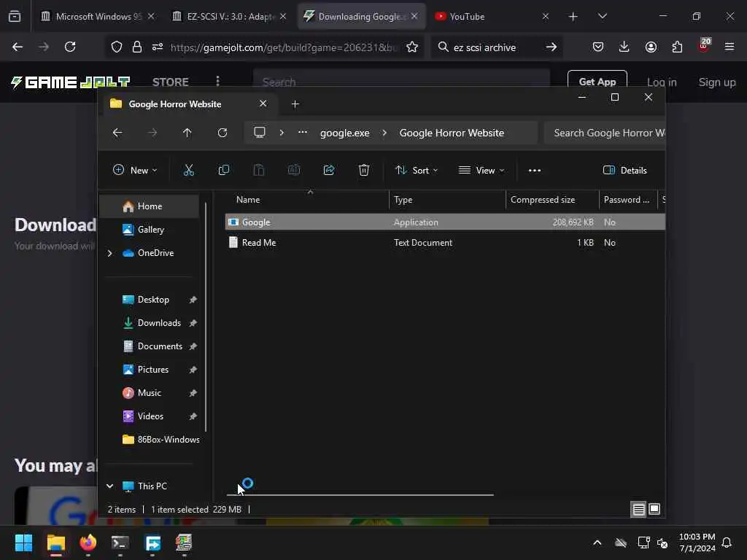The image size is (747, 560).
Task: Go back in Firefox browser
Action: coord(18,47)
